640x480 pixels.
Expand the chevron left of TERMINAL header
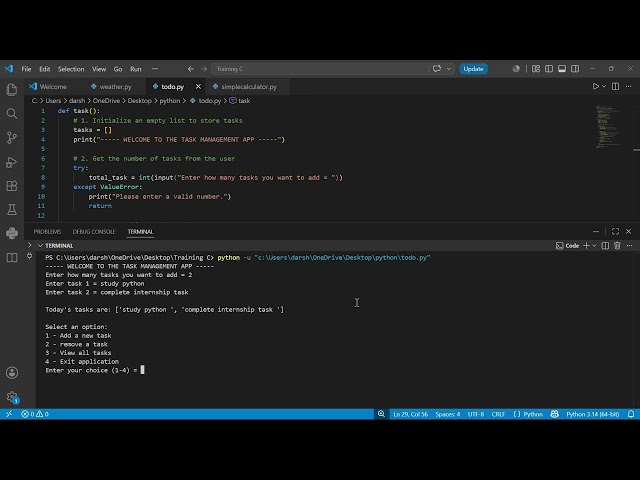click(x=29, y=245)
